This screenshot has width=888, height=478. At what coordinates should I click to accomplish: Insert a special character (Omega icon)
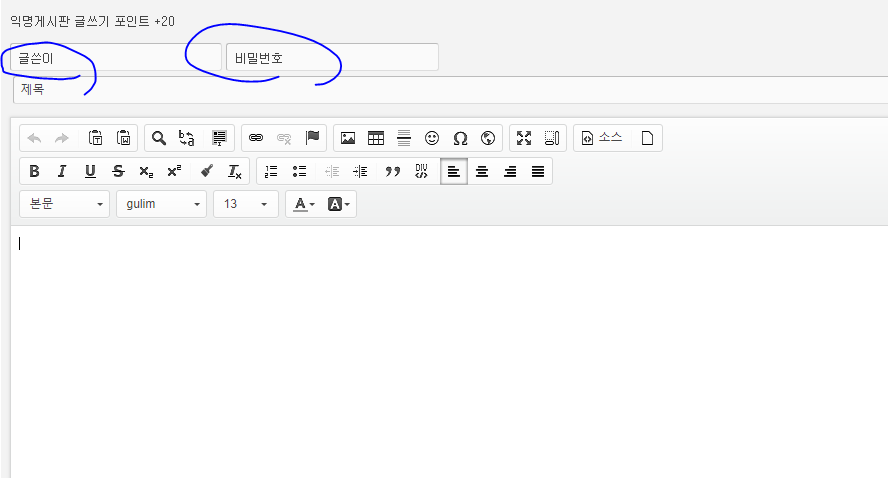click(460, 138)
